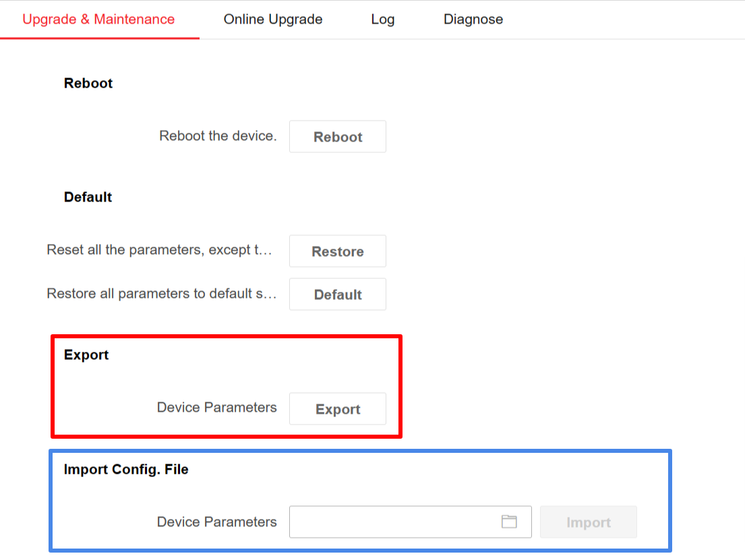Viewport: 745px width, 560px height.
Task: Click the Restore button
Action: pos(337,251)
